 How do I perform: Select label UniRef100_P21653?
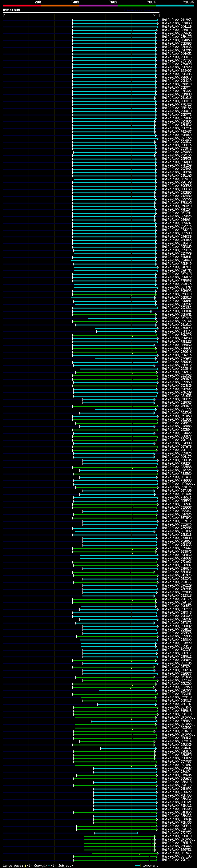(x=177, y=396)
